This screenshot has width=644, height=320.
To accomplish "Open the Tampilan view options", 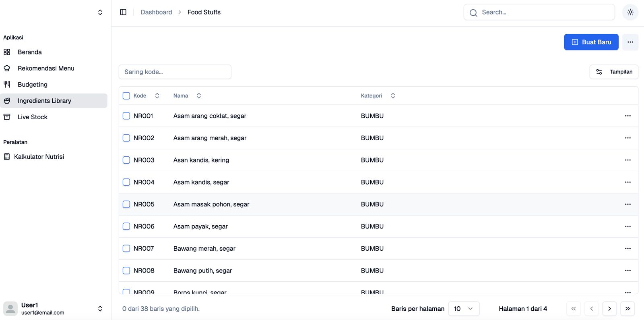I will (x=614, y=72).
